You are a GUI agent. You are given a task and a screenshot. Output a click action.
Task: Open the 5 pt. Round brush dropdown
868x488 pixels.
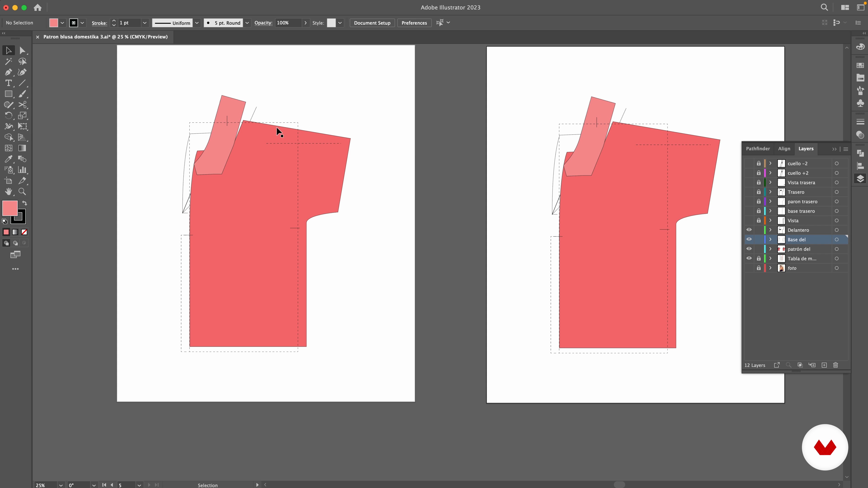tap(247, 23)
